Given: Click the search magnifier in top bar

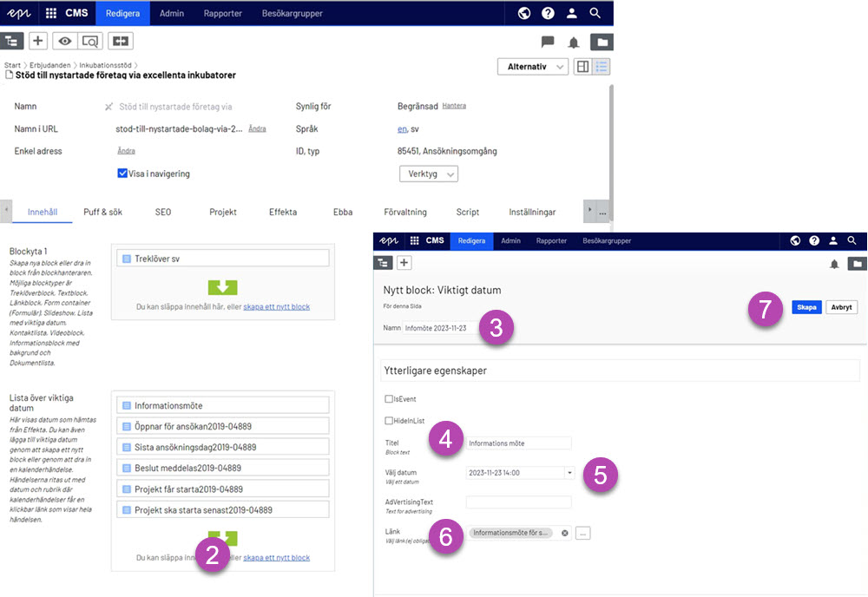Looking at the screenshot, I should (595, 13).
